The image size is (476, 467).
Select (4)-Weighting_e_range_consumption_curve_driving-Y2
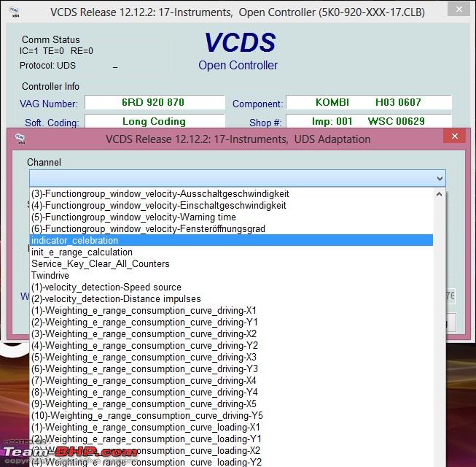pos(231,345)
